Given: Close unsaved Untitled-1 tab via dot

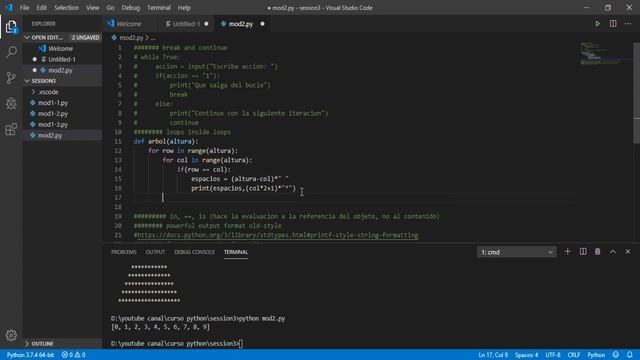Looking at the screenshot, I should coord(206,24).
